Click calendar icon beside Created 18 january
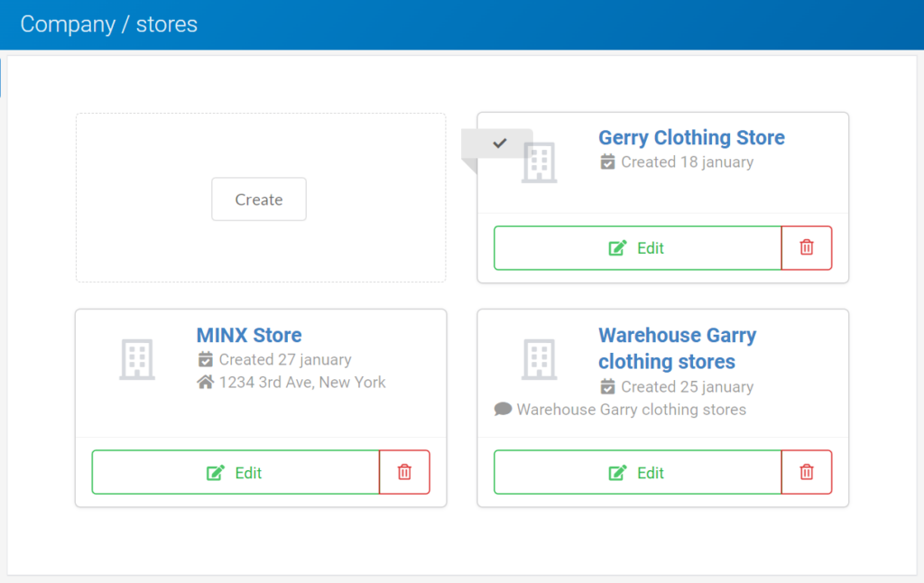The height and width of the screenshot is (583, 924). point(607,162)
